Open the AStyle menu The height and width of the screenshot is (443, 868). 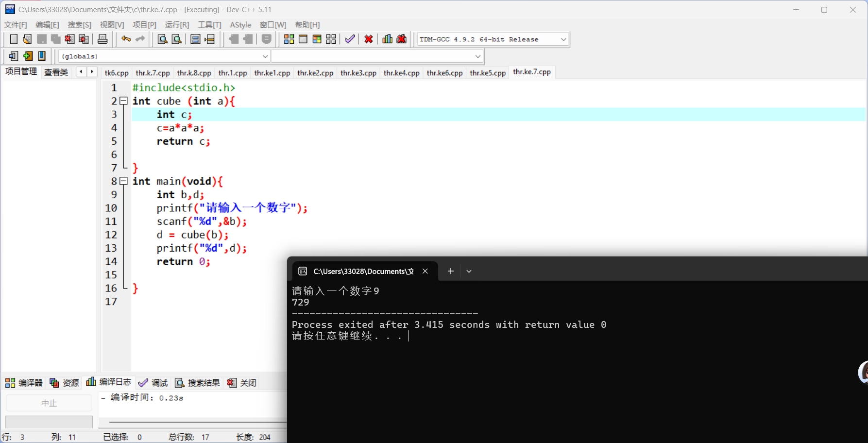coord(240,25)
